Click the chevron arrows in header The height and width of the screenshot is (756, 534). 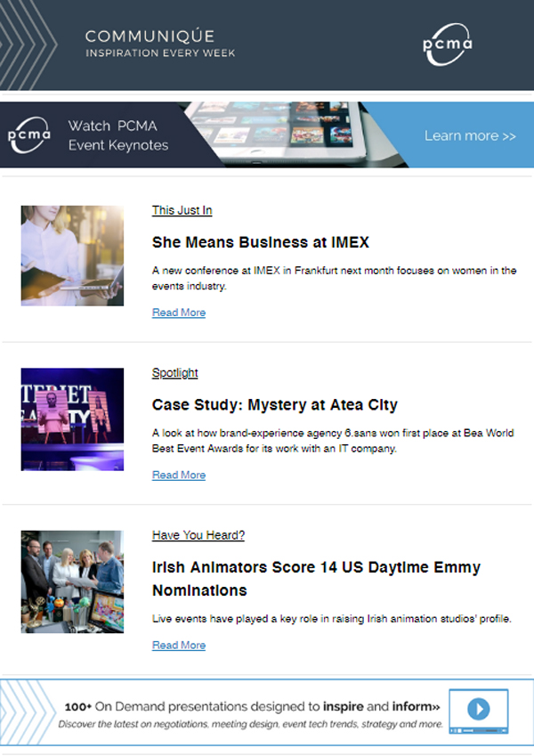[x=28, y=45]
